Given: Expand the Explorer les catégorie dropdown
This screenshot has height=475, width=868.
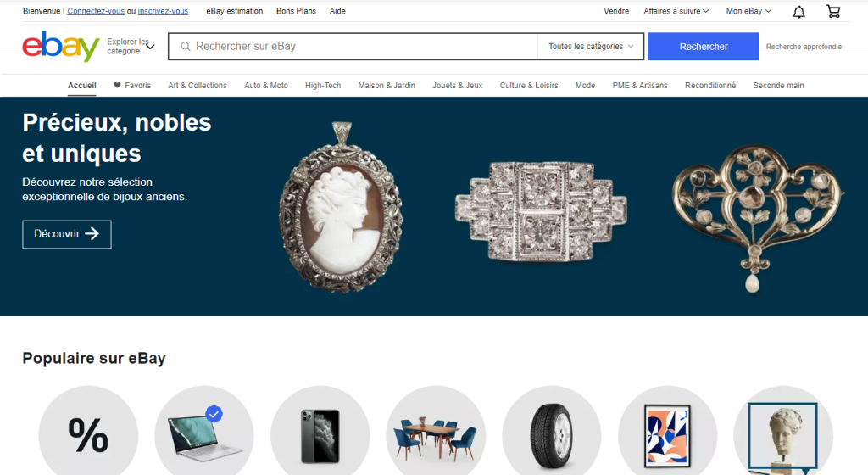Looking at the screenshot, I should tap(131, 47).
